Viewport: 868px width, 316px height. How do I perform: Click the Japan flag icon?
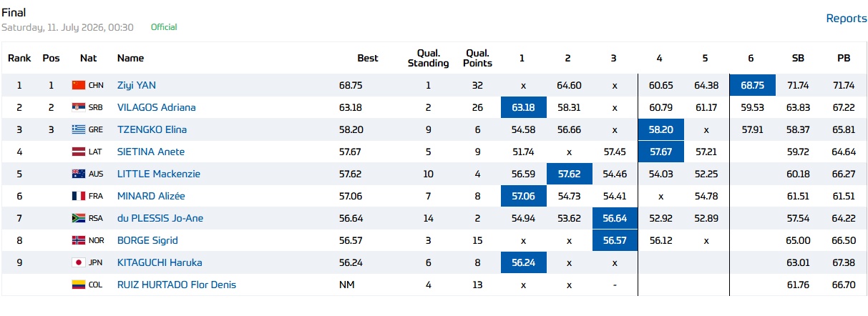click(x=79, y=262)
